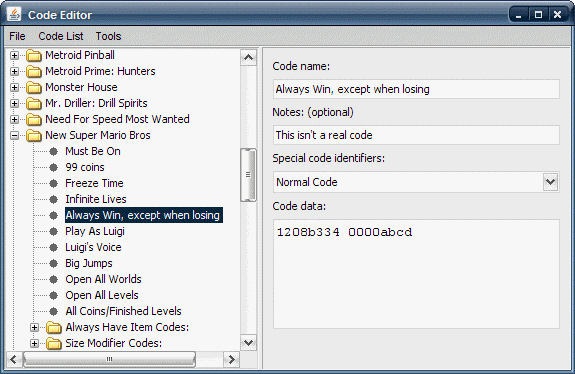
Task: Click the bullet icon beside All Coins/Finished Levels
Action: click(54, 311)
